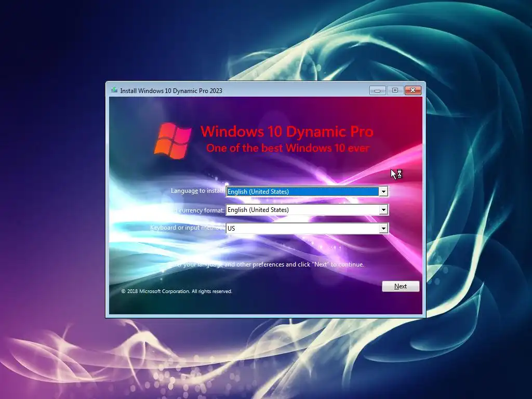Click 'One of the best Windows 10 ever'

(x=288, y=148)
